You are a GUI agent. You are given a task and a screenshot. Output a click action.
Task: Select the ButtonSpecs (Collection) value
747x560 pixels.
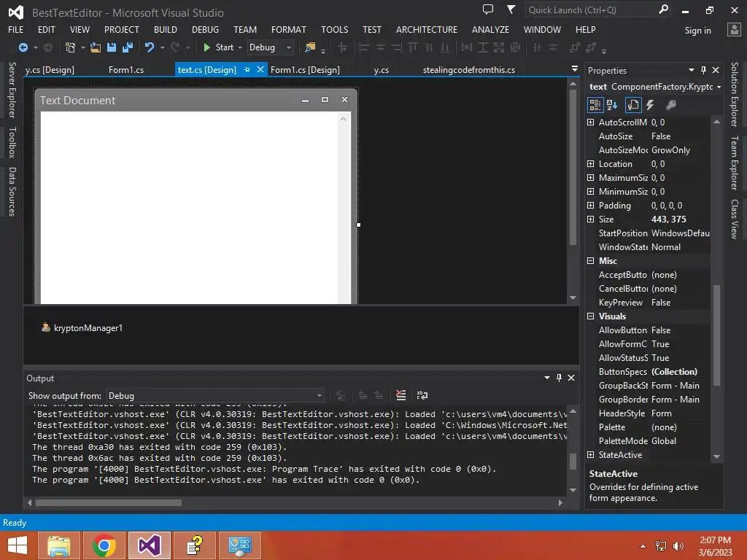point(674,372)
